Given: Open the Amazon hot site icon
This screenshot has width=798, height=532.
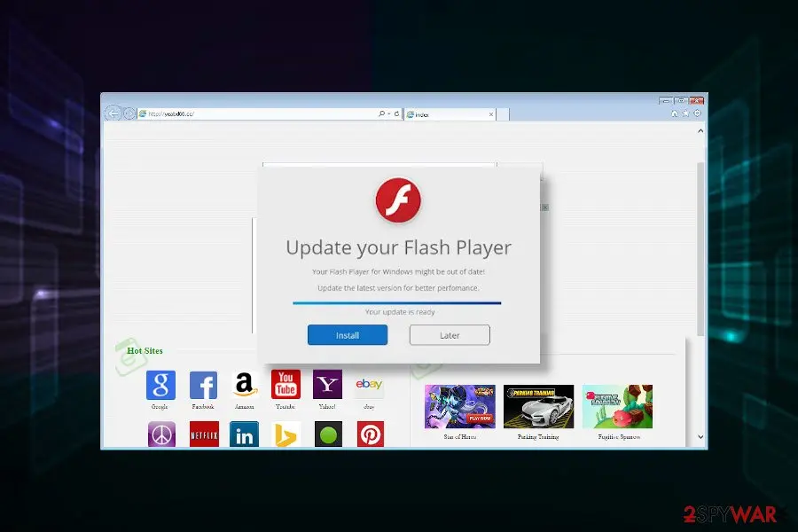Looking at the screenshot, I should (x=245, y=384).
